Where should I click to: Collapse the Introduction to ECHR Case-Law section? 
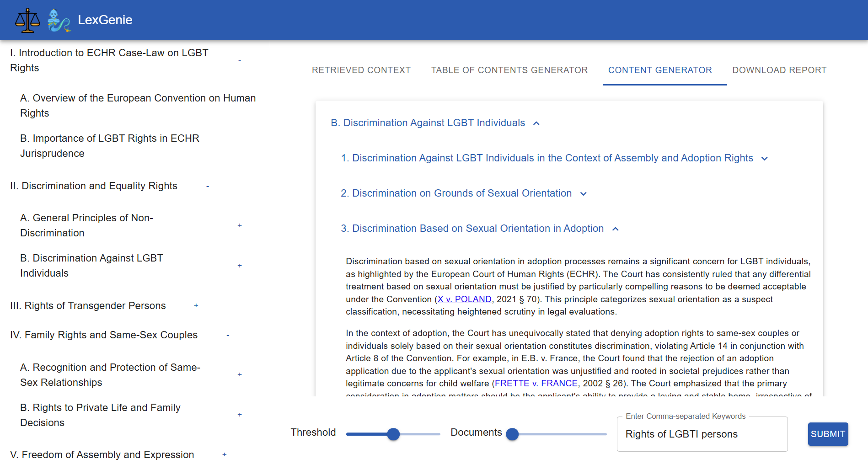pos(240,61)
